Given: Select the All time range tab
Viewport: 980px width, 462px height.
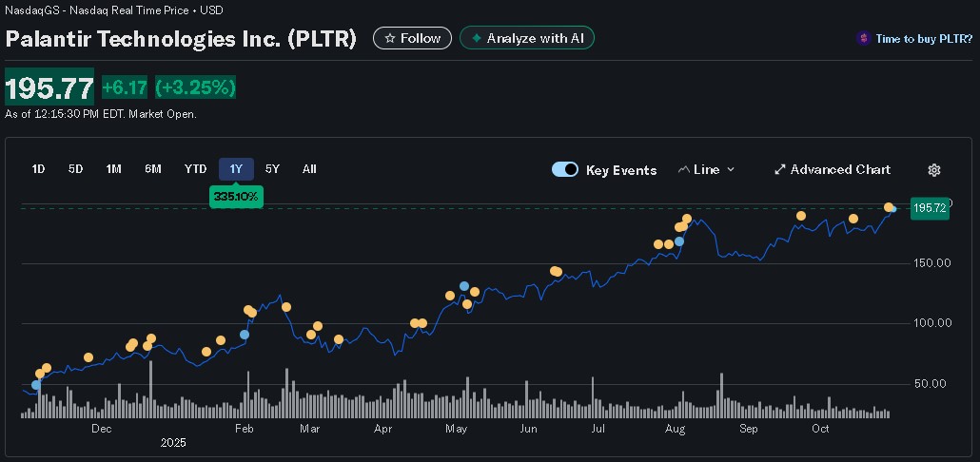Looking at the screenshot, I should [x=309, y=169].
